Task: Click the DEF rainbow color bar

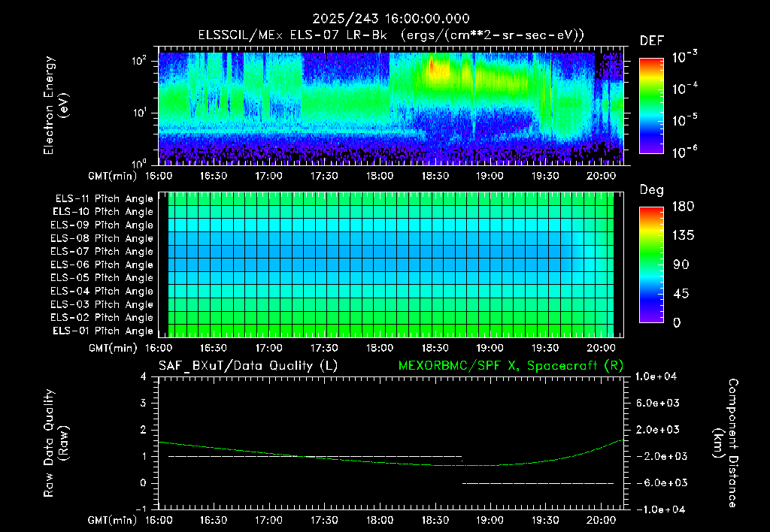Action: pyautogui.click(x=651, y=105)
